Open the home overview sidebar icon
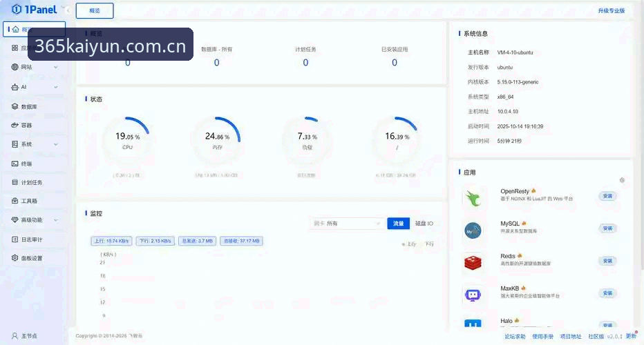The width and height of the screenshot is (644, 345). 15,29
